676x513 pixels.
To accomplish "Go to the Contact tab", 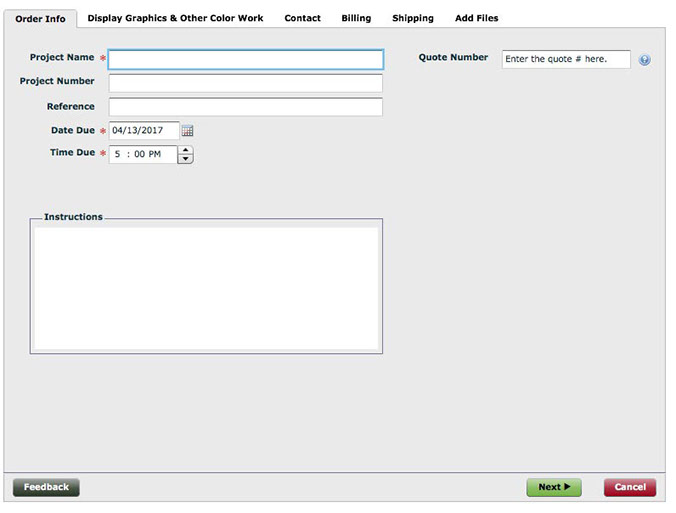I will point(302,18).
